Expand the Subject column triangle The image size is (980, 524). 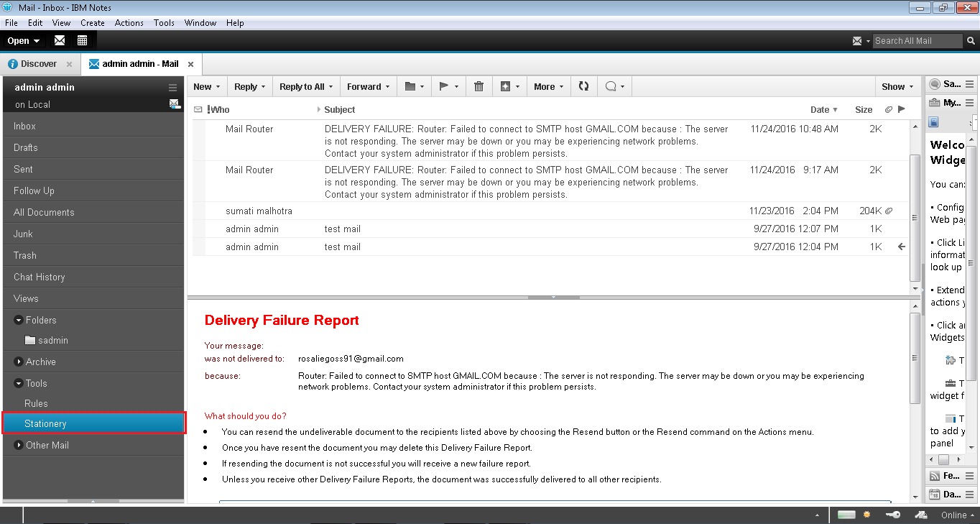(x=319, y=109)
